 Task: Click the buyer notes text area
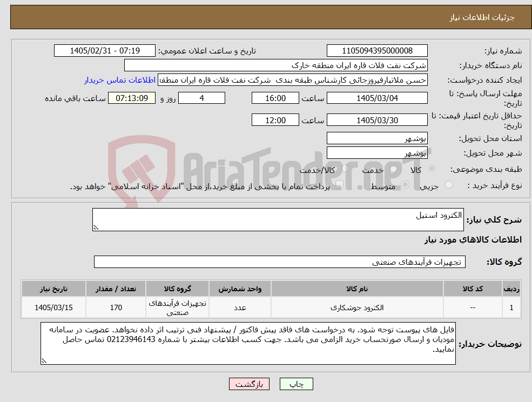point(248,343)
